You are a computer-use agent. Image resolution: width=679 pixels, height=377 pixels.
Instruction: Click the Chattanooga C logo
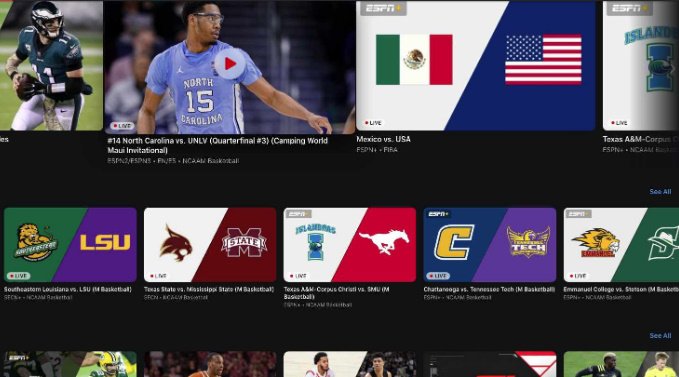(454, 242)
